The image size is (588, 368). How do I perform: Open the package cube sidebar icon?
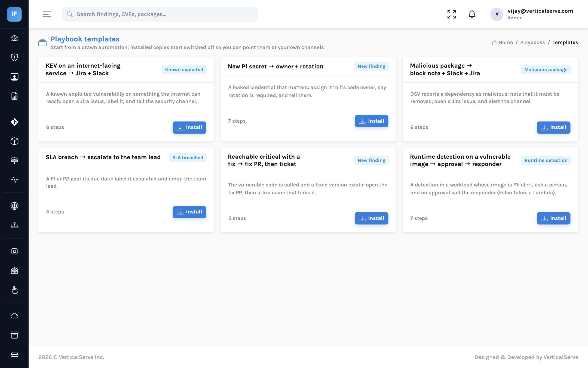(14, 141)
